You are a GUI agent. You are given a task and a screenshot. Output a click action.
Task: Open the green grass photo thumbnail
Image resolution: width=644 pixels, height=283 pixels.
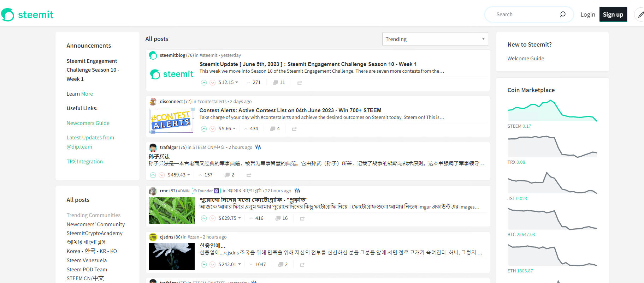tap(172, 210)
